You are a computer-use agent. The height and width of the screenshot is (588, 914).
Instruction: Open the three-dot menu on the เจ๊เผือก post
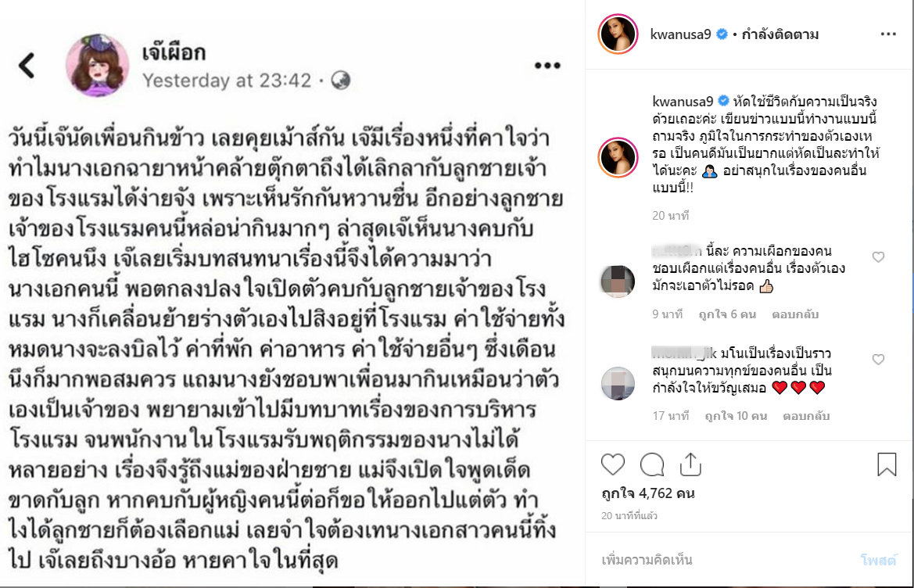[547, 65]
